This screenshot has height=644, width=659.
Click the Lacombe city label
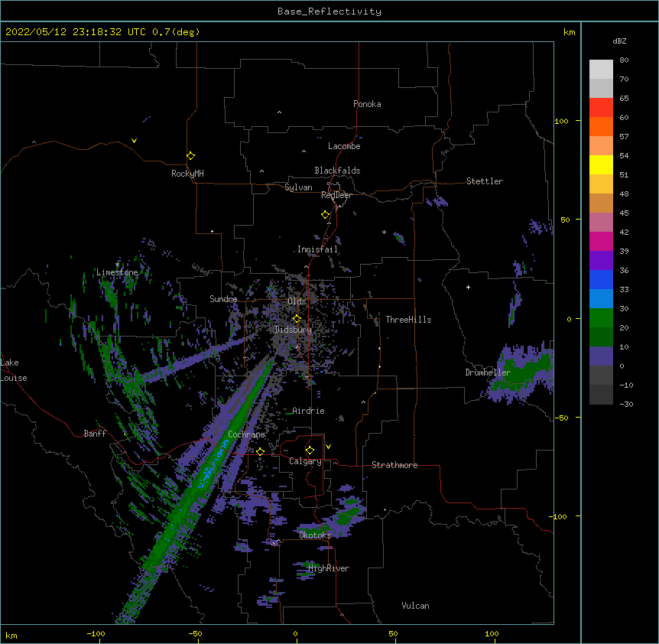(x=344, y=146)
